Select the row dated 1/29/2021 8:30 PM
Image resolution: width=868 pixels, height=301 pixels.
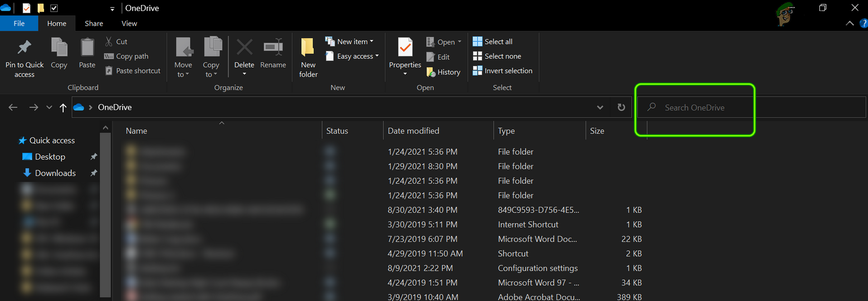coord(384,166)
